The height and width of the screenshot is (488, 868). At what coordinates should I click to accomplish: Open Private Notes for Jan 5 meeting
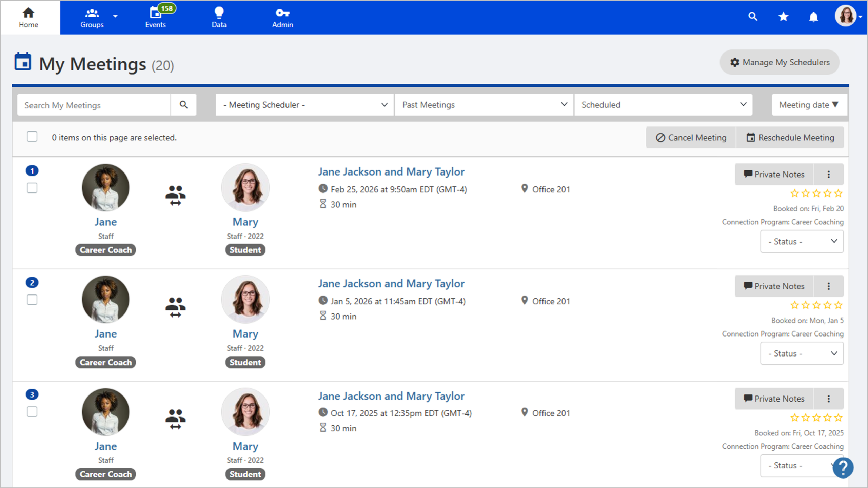[774, 286]
